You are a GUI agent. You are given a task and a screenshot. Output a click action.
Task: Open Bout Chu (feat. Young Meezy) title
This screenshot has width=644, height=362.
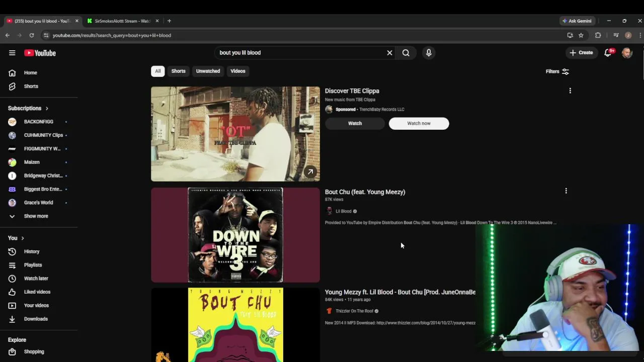(365, 192)
